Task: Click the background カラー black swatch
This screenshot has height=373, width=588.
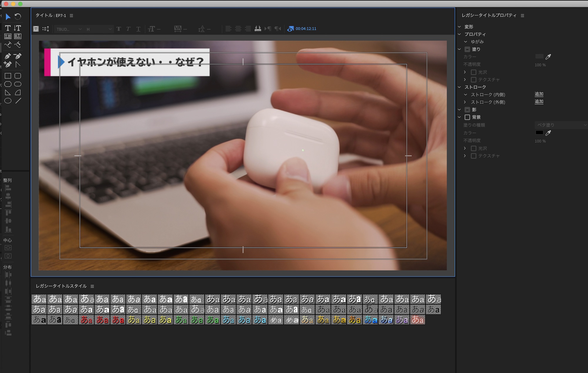Action: click(539, 133)
